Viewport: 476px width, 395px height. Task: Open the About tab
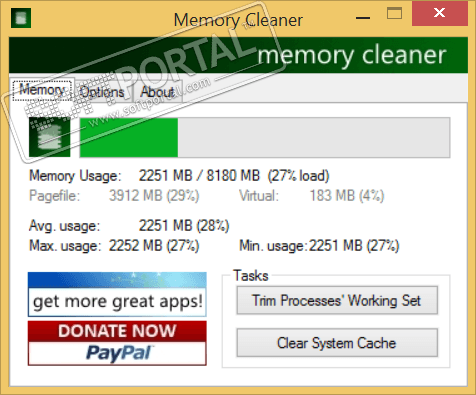coord(157,92)
